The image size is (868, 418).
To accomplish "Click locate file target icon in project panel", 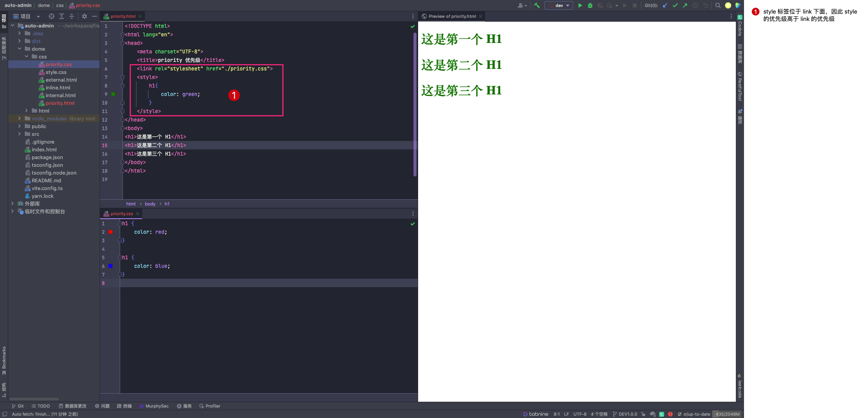I will click(51, 16).
